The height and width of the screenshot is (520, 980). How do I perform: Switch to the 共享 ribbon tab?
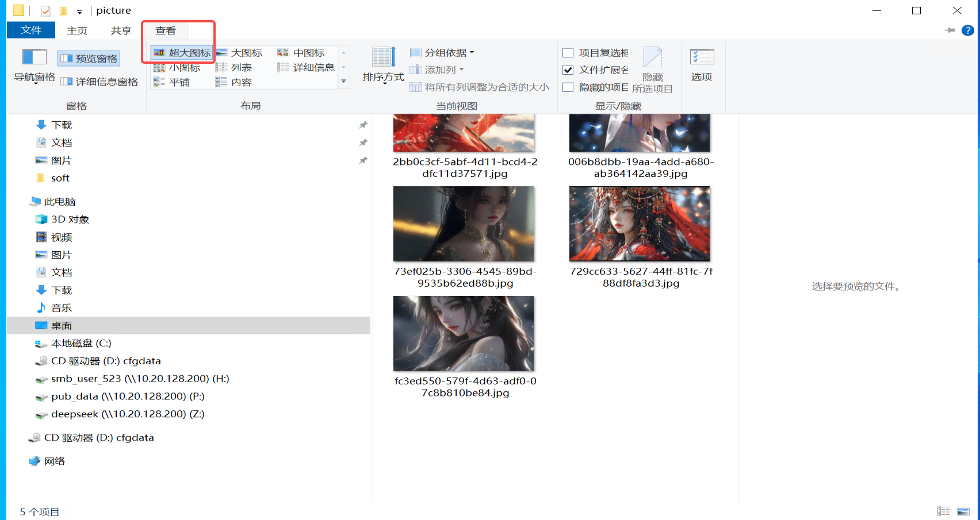(x=121, y=30)
